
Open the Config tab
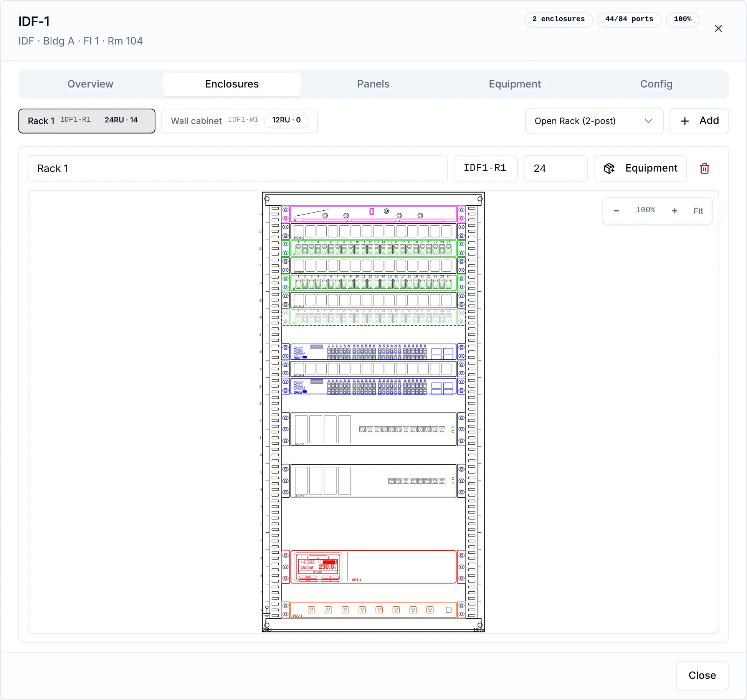pos(656,84)
